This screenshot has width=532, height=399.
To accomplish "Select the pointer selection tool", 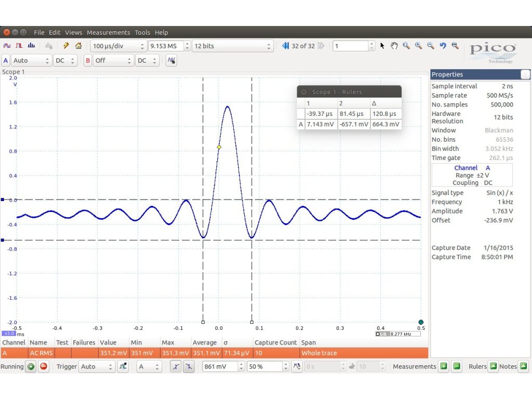I will (x=382, y=46).
